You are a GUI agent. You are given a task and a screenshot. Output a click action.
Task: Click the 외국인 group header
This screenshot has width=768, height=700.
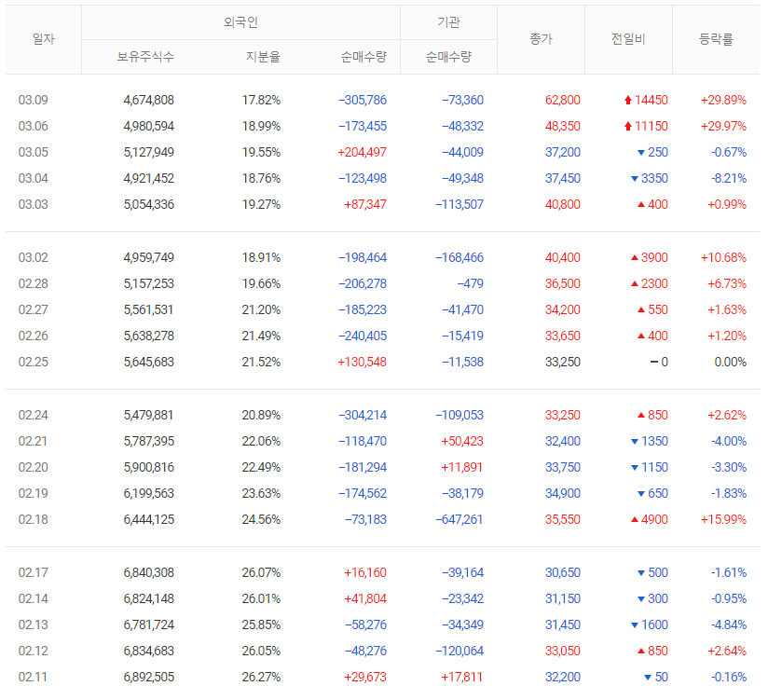240,22
